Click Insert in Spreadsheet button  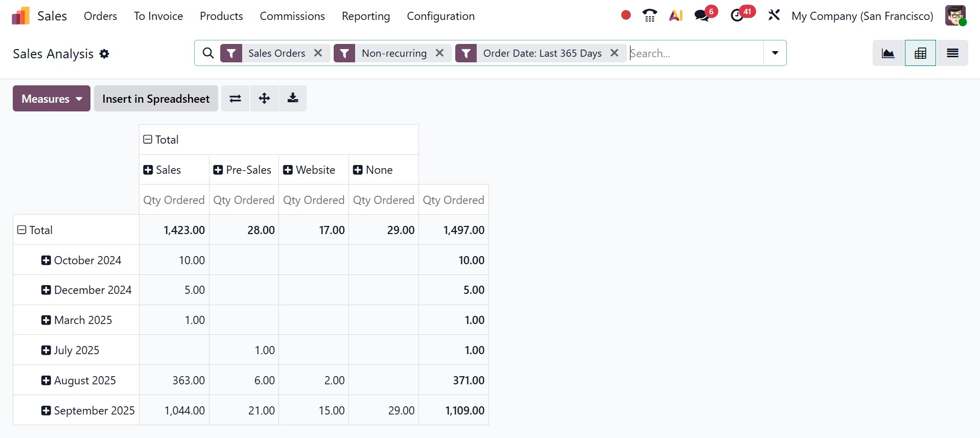[156, 99]
